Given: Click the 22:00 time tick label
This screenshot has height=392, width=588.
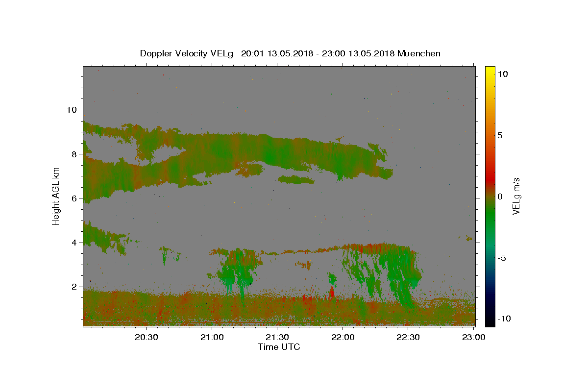Looking at the screenshot, I should point(343,337).
